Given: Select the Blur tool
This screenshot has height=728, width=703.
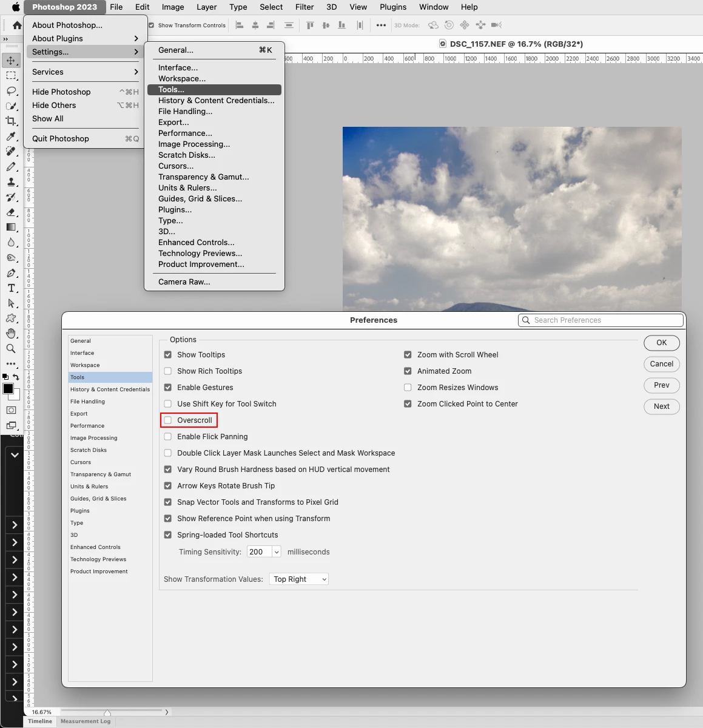Looking at the screenshot, I should pos(11,242).
